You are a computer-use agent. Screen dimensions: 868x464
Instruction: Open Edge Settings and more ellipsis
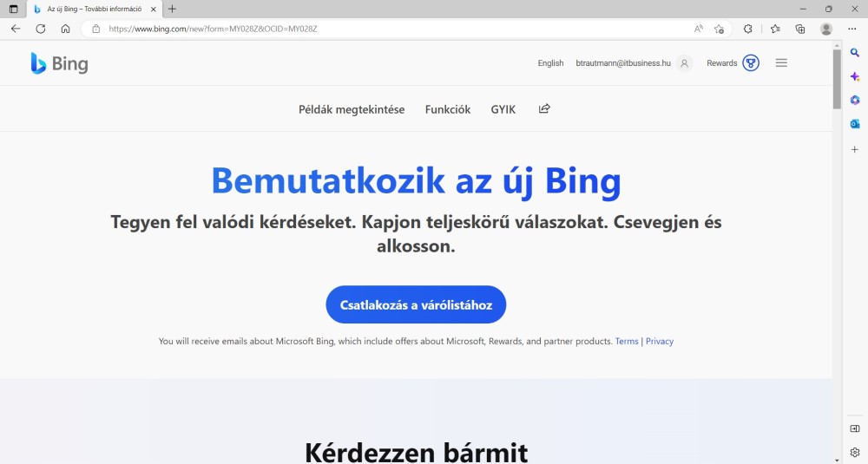click(852, 29)
